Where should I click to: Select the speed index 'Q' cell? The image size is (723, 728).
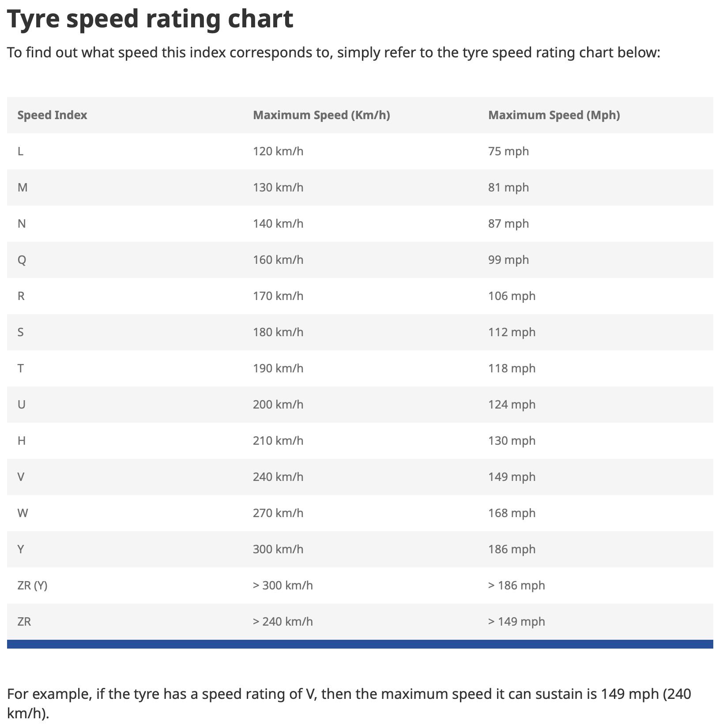click(22, 260)
